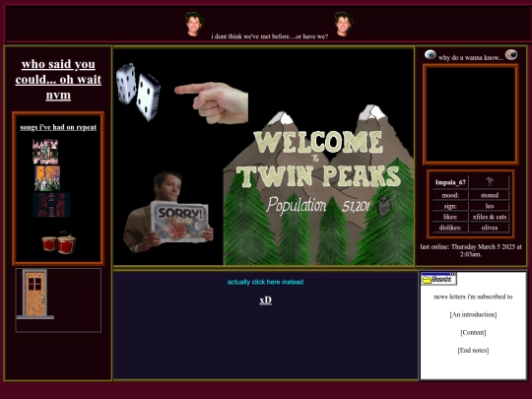Click the black empty frame under why do u wanna know
The width and height of the screenshot is (532, 399).
tap(471, 114)
